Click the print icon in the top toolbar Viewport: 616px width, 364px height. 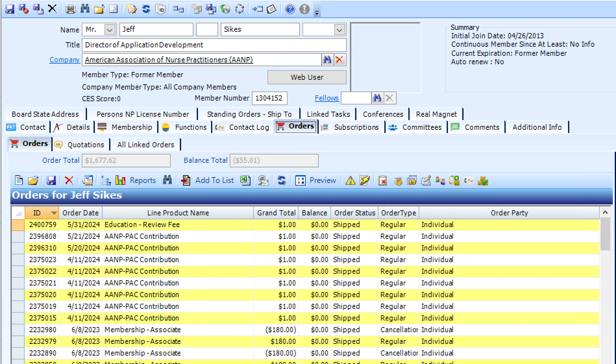70,9
